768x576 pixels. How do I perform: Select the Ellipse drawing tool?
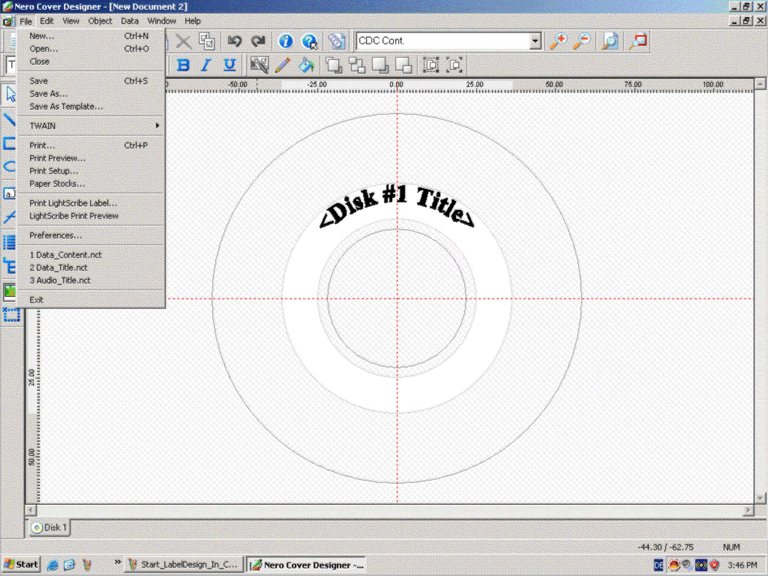9,167
